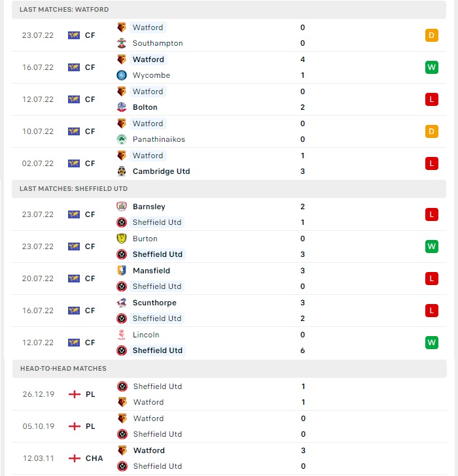Click the Panathinaikos green clover badge
The image size is (458, 476).
(122, 139)
